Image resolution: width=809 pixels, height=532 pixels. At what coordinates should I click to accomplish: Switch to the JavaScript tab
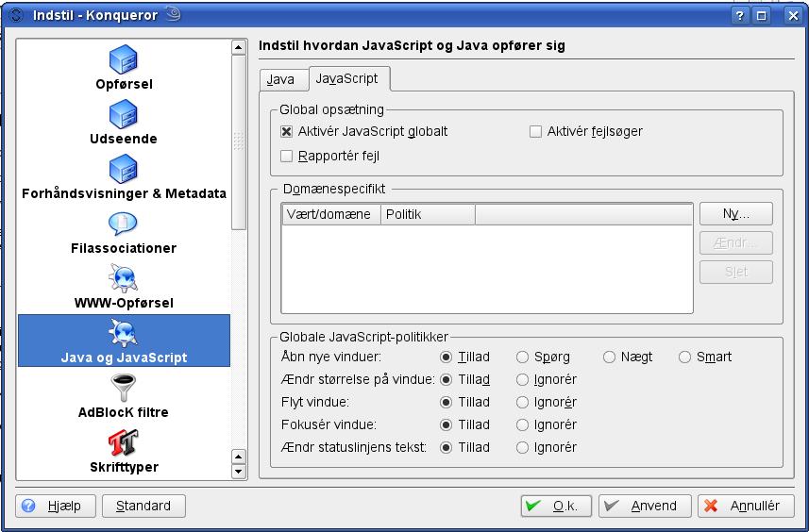(348, 78)
